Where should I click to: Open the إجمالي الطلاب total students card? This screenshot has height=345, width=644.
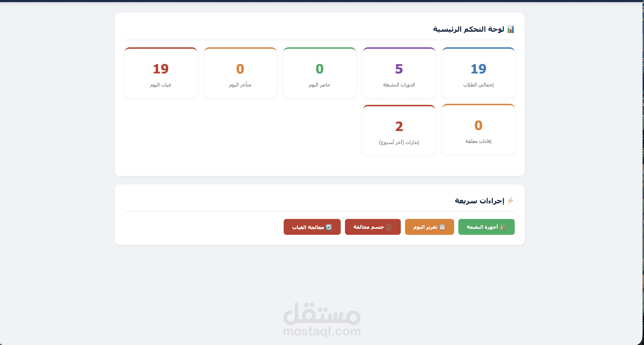(478, 73)
